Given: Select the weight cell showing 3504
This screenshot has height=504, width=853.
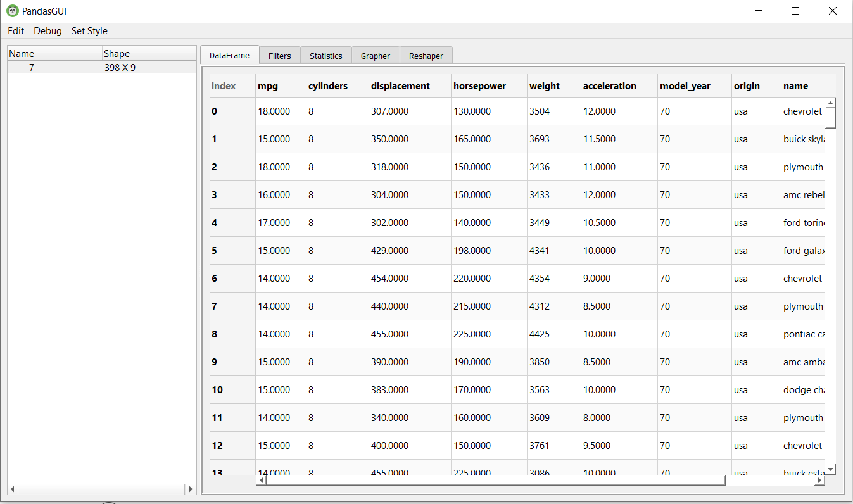Looking at the screenshot, I should click(540, 111).
